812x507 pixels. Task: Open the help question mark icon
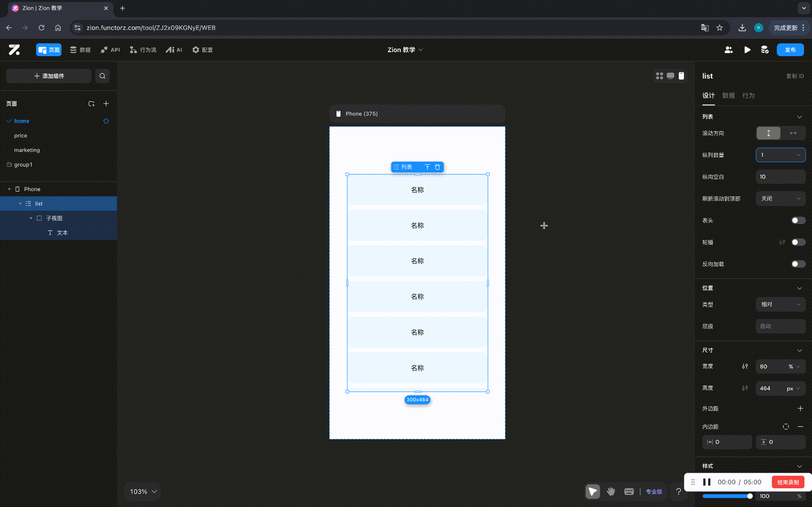click(x=678, y=491)
